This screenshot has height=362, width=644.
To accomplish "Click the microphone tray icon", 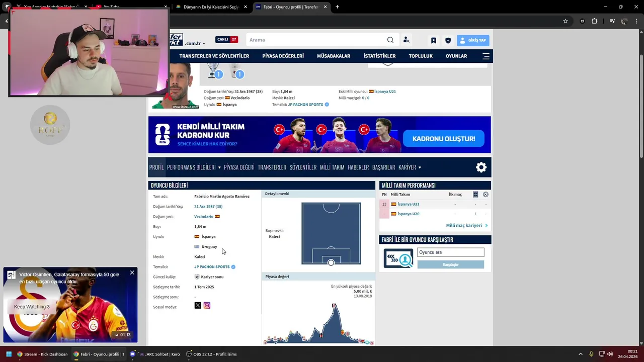I will coord(591,354).
